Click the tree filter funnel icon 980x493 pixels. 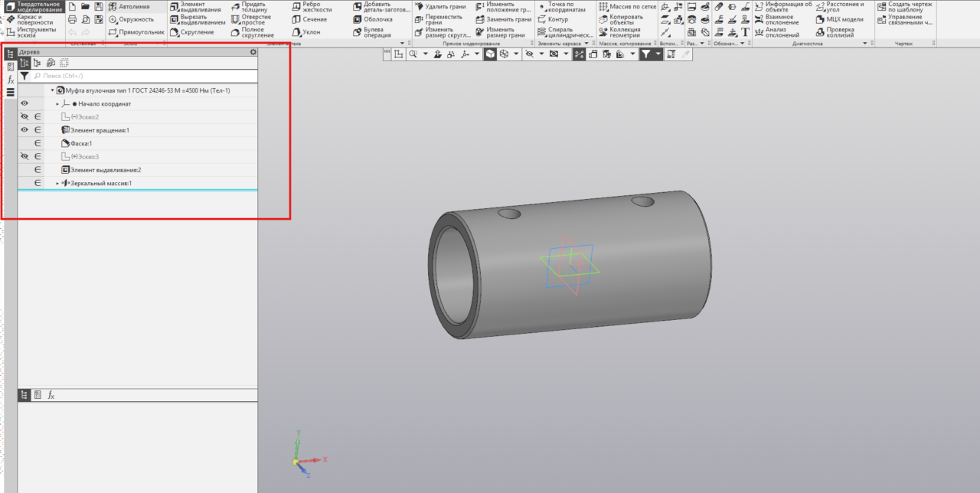[x=24, y=77]
